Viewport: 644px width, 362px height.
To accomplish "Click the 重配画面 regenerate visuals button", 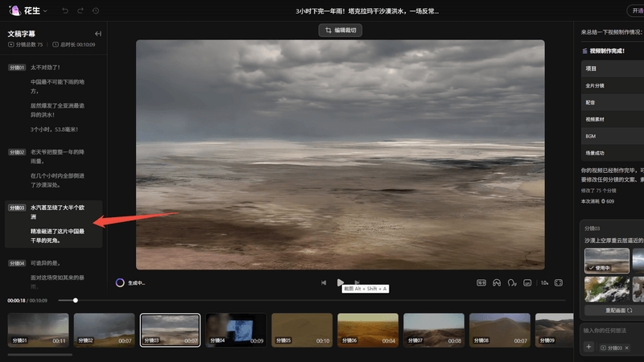I will [618, 311].
